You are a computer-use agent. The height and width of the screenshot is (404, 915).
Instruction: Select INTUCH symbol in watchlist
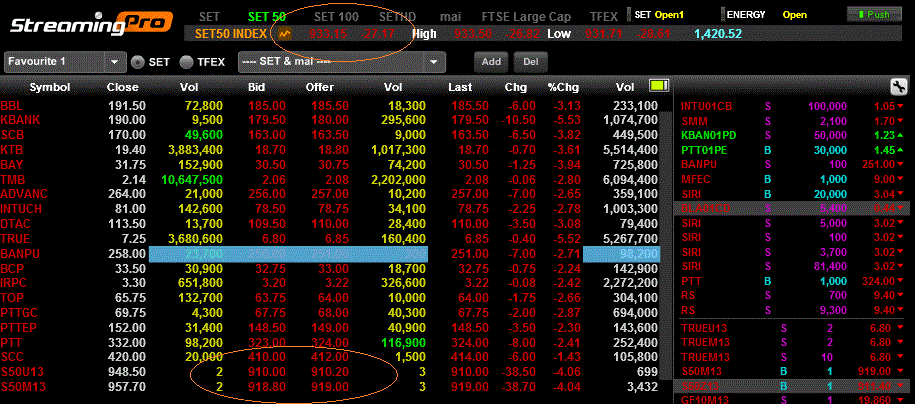click(23, 209)
